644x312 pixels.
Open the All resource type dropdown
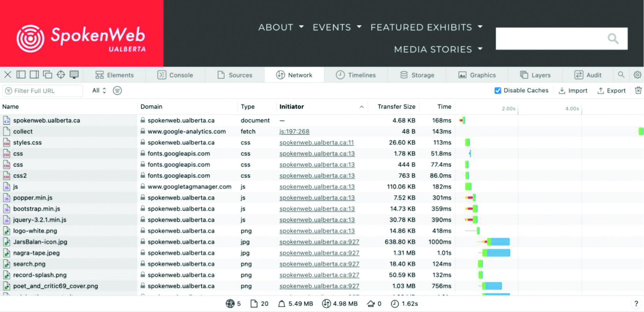[99, 90]
